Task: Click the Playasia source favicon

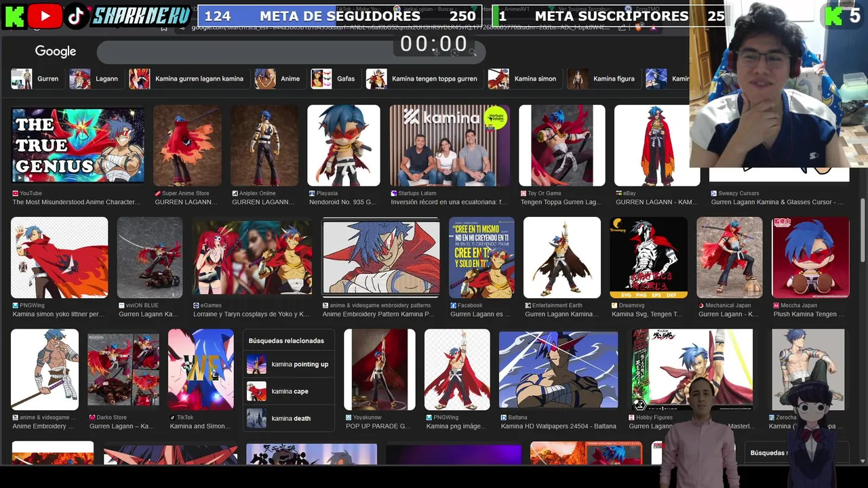Action: pos(312,193)
